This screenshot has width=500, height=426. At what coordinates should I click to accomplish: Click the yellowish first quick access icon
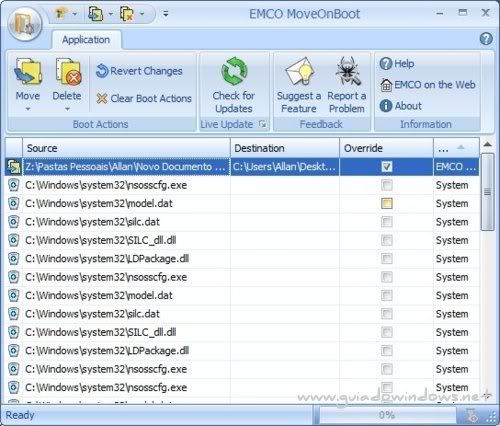(61, 14)
